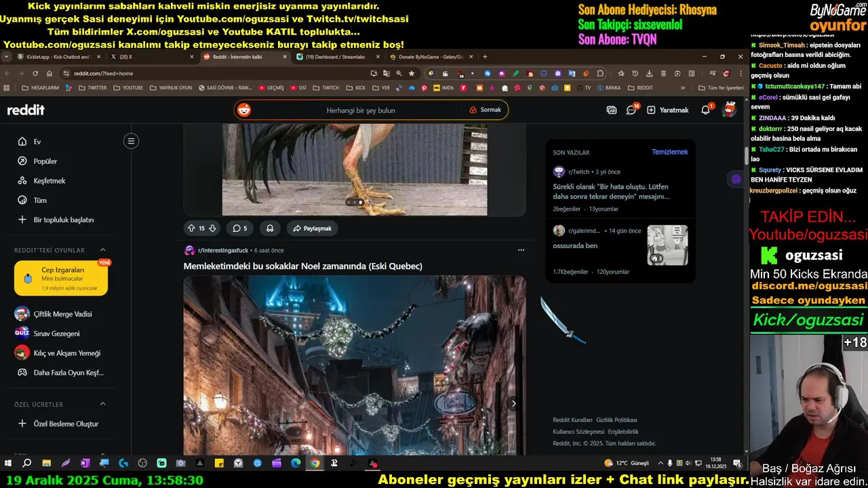Screen dimensions: 868x488
Task: Open the osssurada ben post thumbnail
Action: coord(667,245)
